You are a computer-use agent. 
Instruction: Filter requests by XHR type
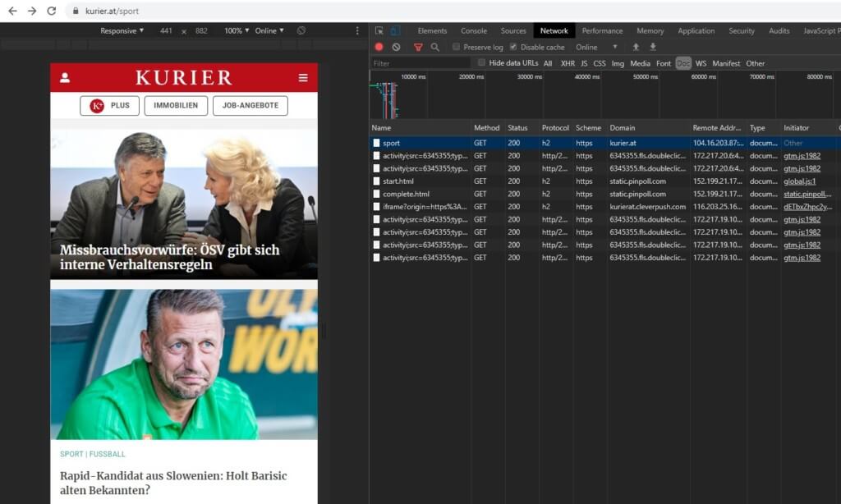pyautogui.click(x=568, y=63)
